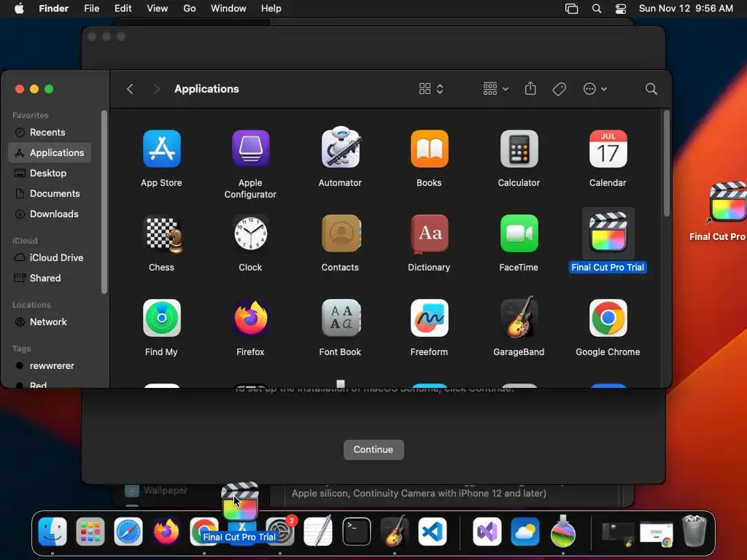Open Control Center in the menu bar
This screenshot has height=560, width=747.
[x=621, y=9]
